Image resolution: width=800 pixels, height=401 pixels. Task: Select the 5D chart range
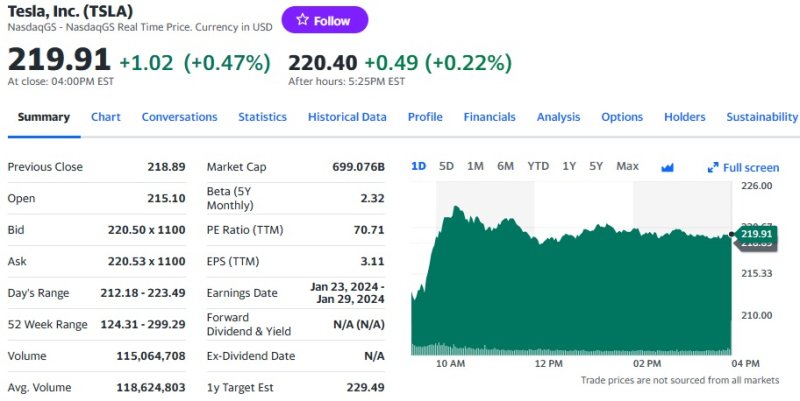coord(446,166)
